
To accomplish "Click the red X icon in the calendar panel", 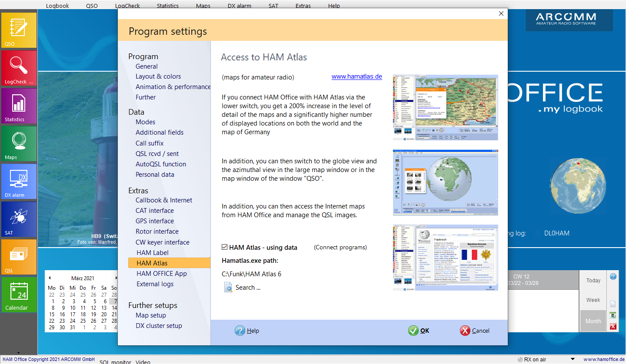I will click(x=613, y=326).
